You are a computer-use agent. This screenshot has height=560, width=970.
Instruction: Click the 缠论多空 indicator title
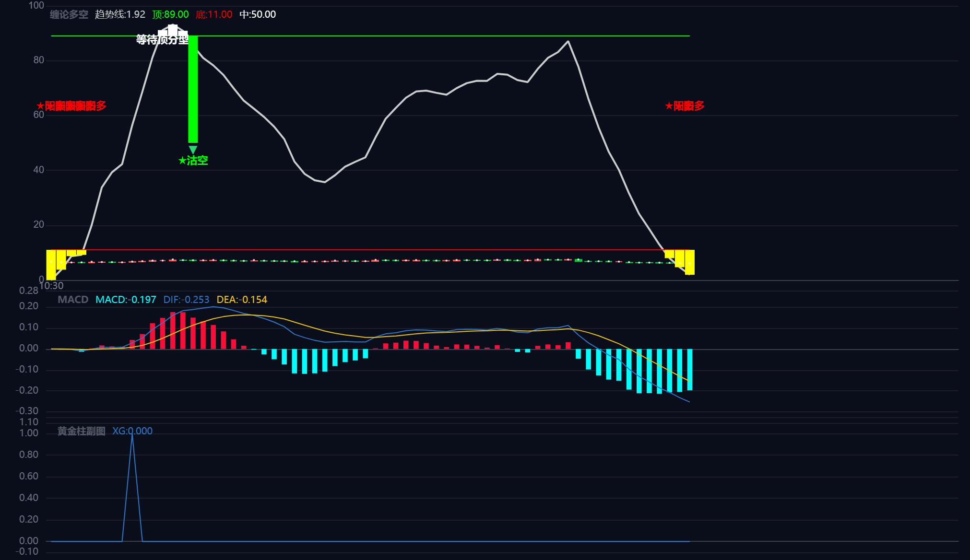[x=69, y=14]
